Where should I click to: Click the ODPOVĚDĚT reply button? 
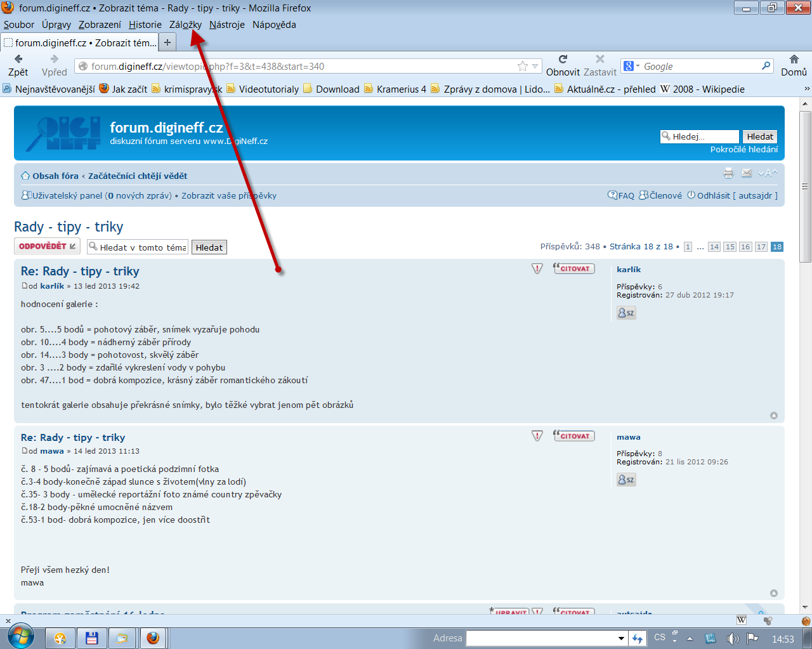tap(47, 246)
